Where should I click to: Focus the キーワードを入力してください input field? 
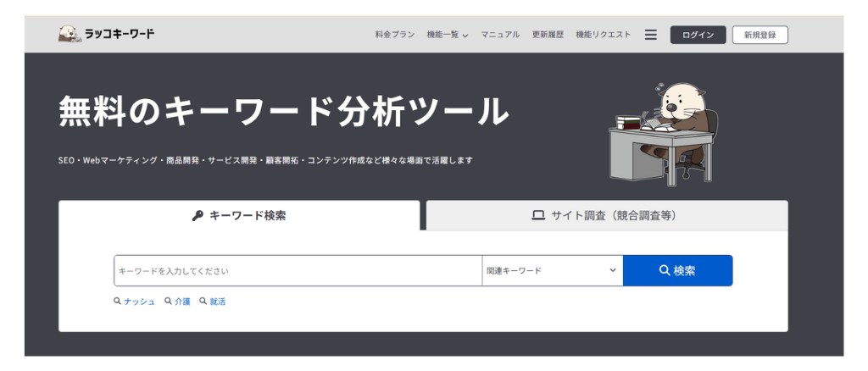pos(297,271)
